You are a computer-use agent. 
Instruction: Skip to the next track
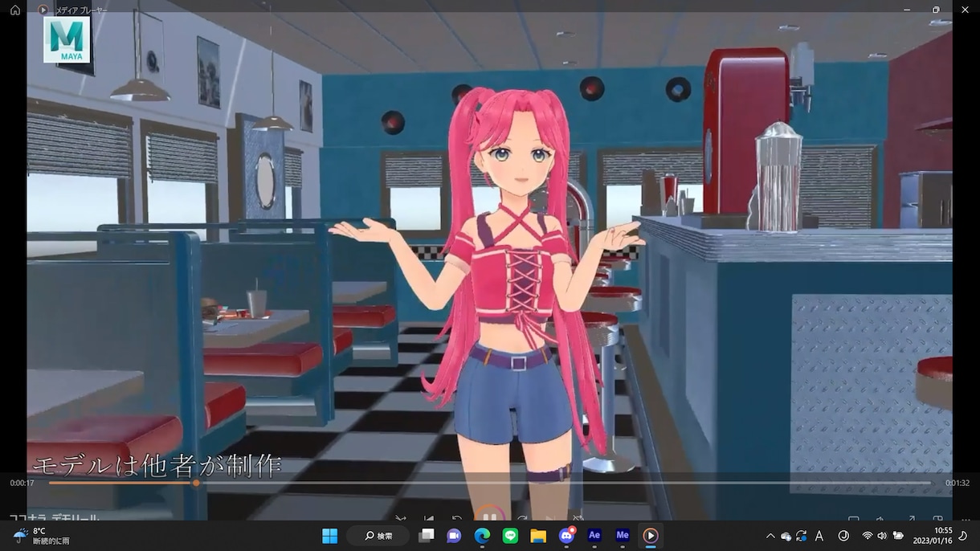(550, 518)
